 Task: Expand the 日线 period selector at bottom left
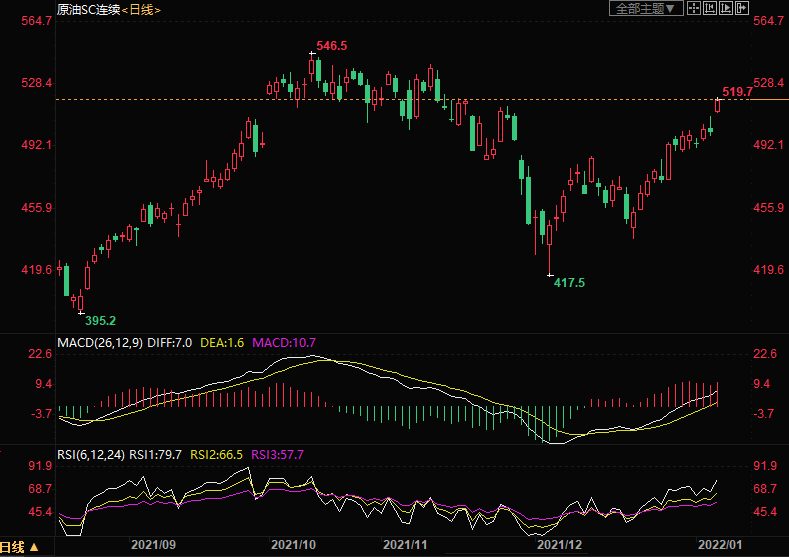pos(20,547)
